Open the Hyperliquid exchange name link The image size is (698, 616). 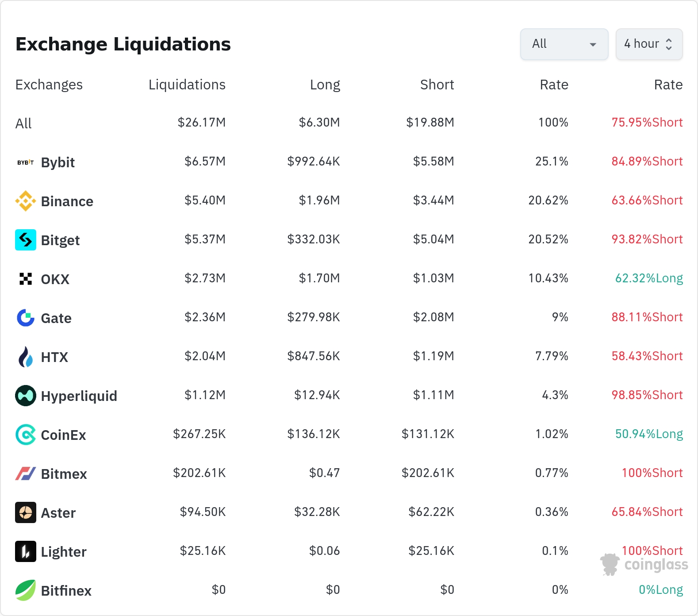[x=79, y=396]
